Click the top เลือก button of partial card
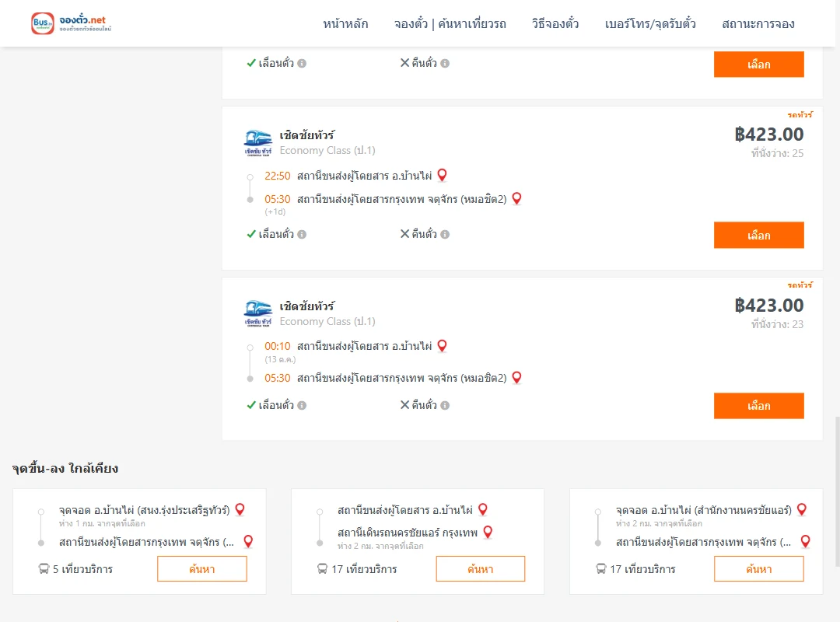 (x=758, y=65)
